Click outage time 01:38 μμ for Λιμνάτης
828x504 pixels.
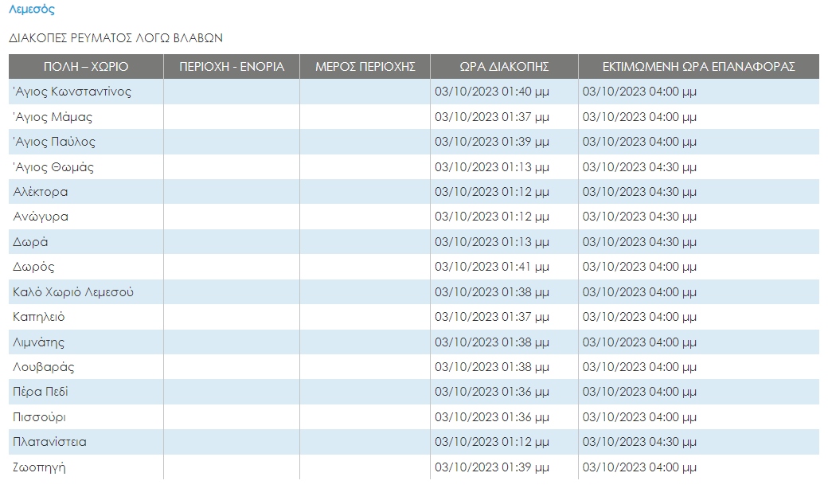(492, 342)
